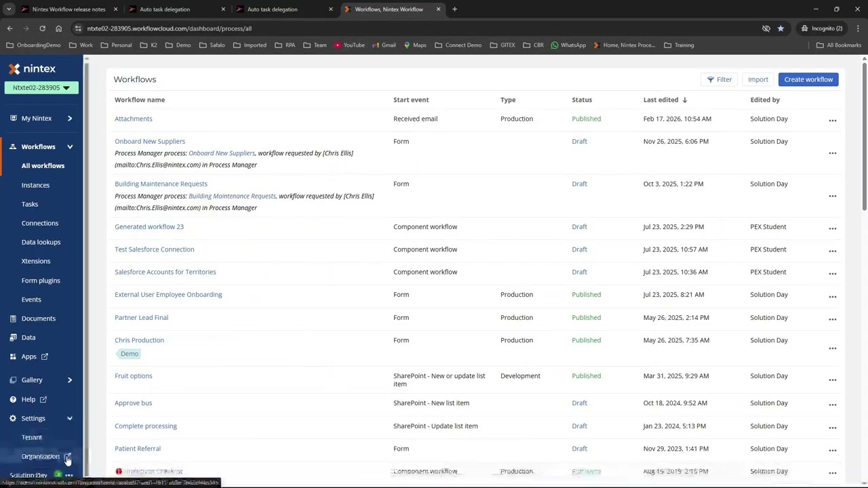The width and height of the screenshot is (868, 488).
Task: Open the Partner Lead Final workflow link
Action: click(x=141, y=317)
